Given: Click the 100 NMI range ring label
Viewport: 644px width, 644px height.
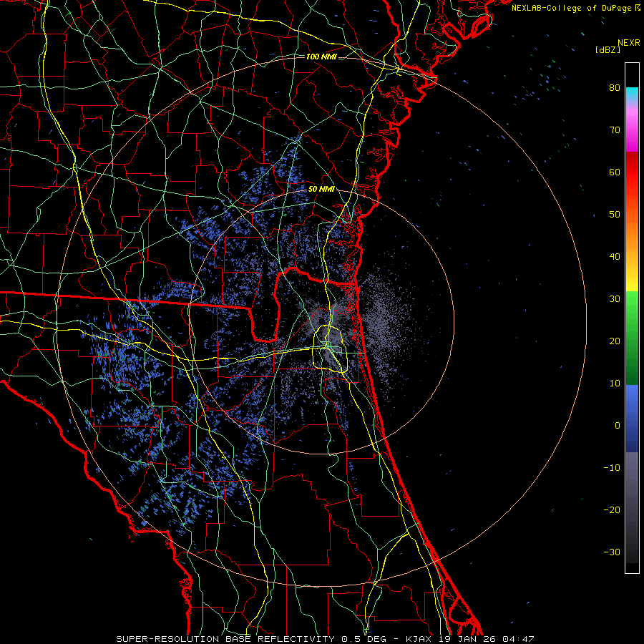Looking at the screenshot, I should point(321,57).
